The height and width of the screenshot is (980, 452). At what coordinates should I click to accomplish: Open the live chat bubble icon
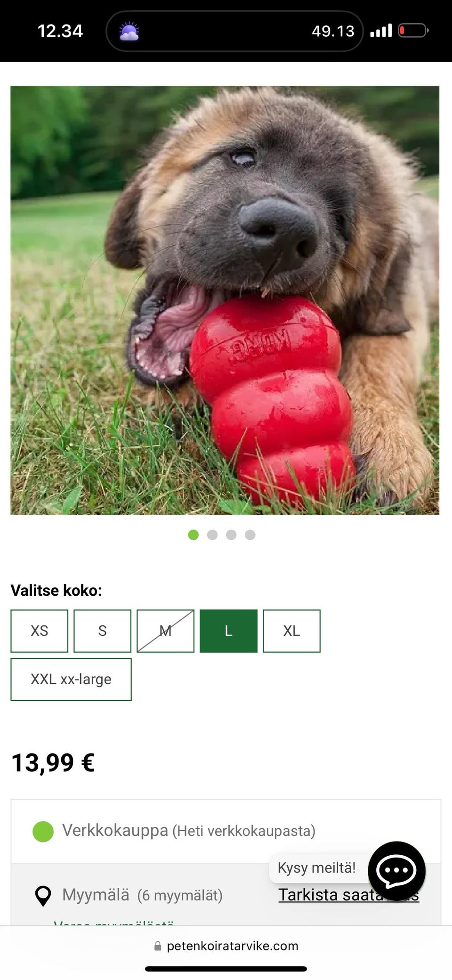click(x=396, y=870)
